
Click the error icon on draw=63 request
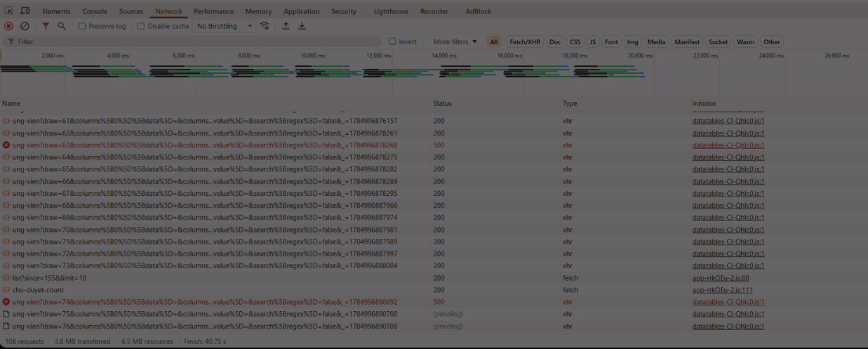(6, 145)
